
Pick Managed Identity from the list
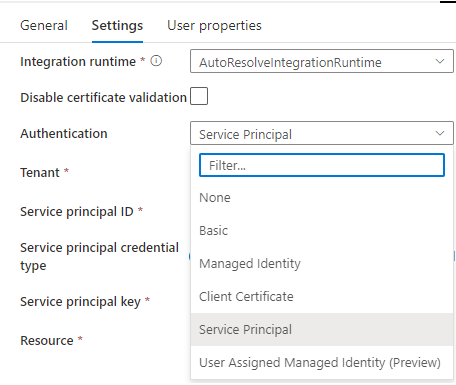click(322, 264)
